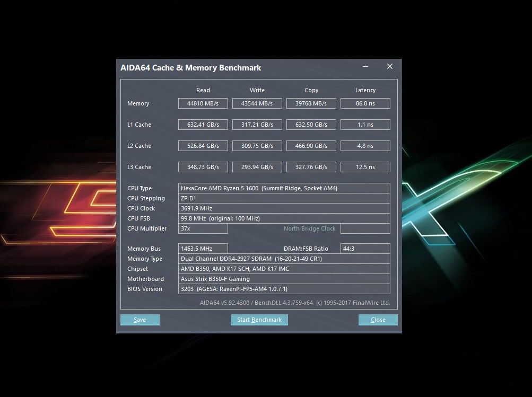Click the Chipset label
The height and width of the screenshot is (397, 532).
(x=137, y=269)
